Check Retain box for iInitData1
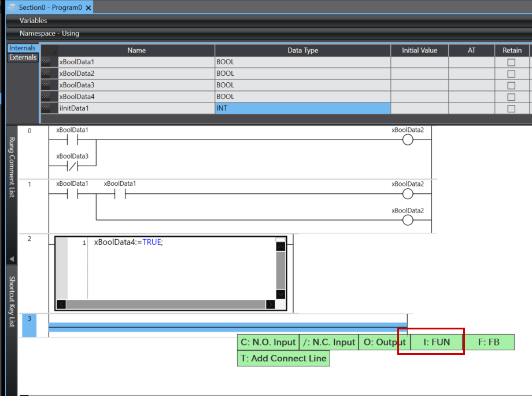Screen dimensions: 532x396 (x=511, y=108)
